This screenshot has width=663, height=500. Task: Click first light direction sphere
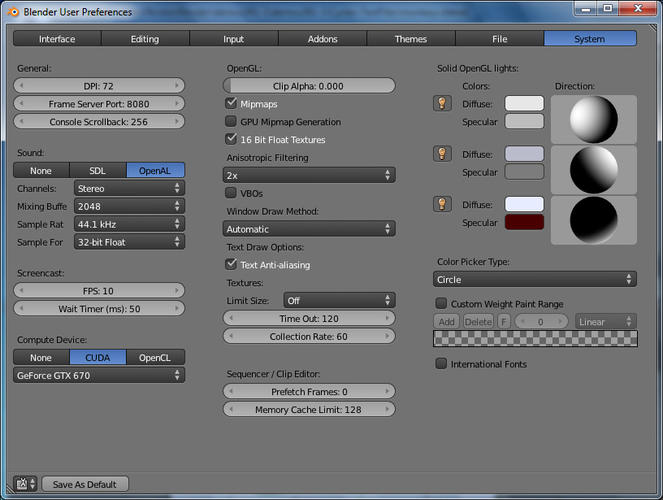click(594, 119)
